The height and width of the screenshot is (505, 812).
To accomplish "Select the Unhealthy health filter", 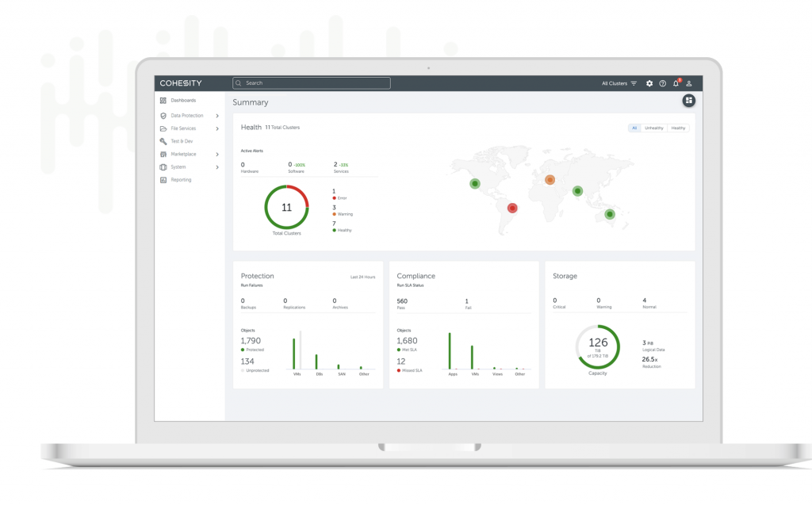I will tap(654, 128).
